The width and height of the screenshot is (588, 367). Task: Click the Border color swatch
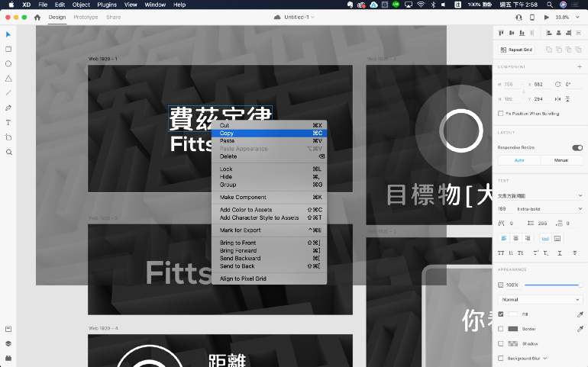512,329
